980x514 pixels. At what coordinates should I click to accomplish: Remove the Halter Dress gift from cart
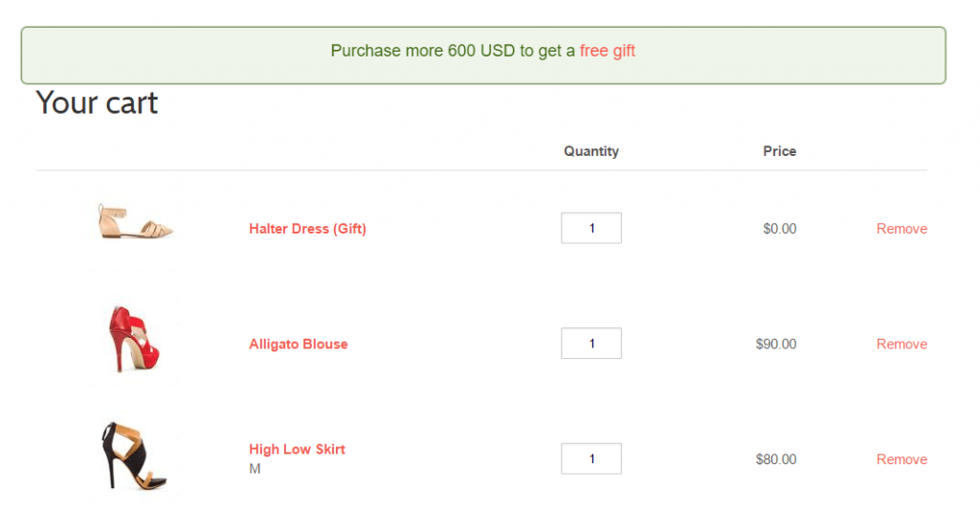[902, 229]
